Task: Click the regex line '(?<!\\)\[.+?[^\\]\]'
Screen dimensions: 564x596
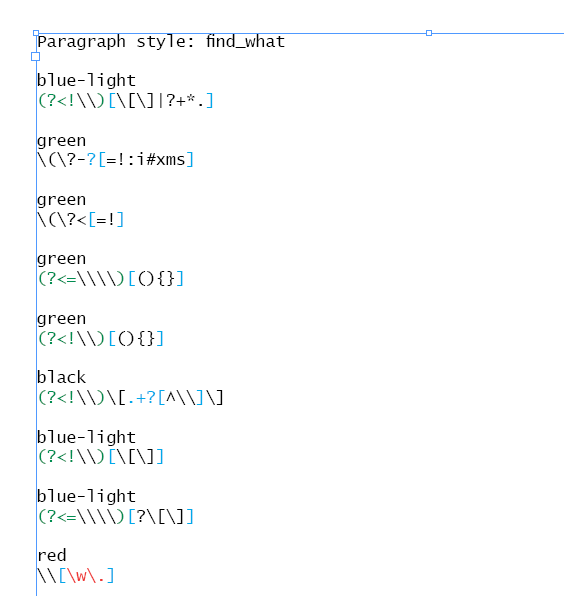Action: (130, 398)
